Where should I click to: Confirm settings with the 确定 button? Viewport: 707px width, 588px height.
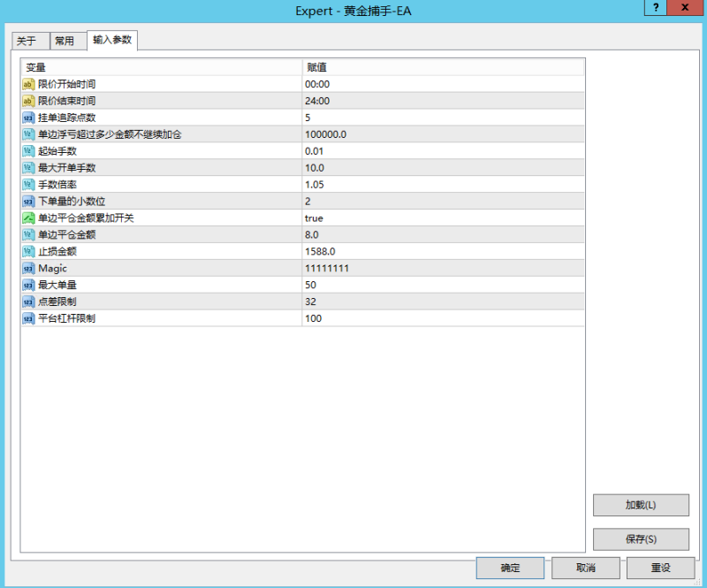tap(510, 568)
